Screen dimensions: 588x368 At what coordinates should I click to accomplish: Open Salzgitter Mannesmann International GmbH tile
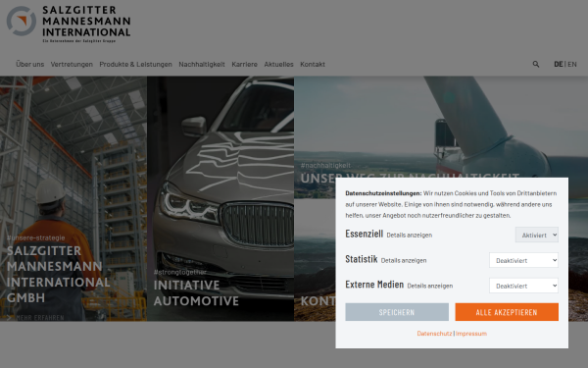pyautogui.click(x=73, y=198)
